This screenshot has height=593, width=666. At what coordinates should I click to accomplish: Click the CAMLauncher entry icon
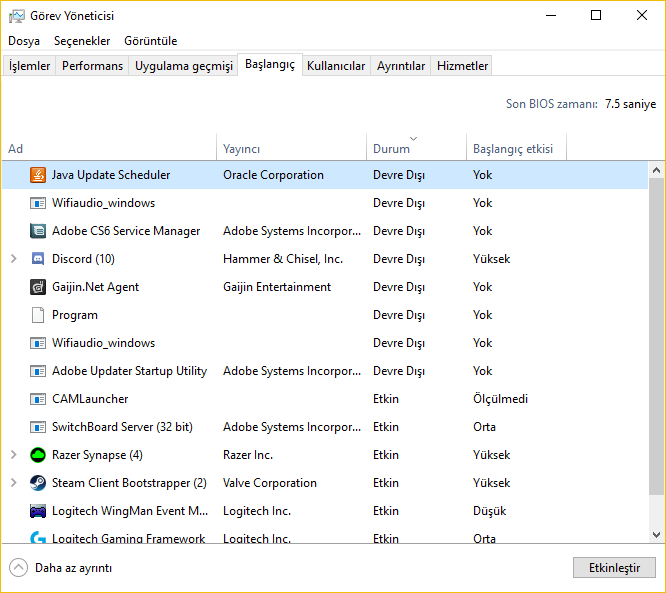click(38, 399)
